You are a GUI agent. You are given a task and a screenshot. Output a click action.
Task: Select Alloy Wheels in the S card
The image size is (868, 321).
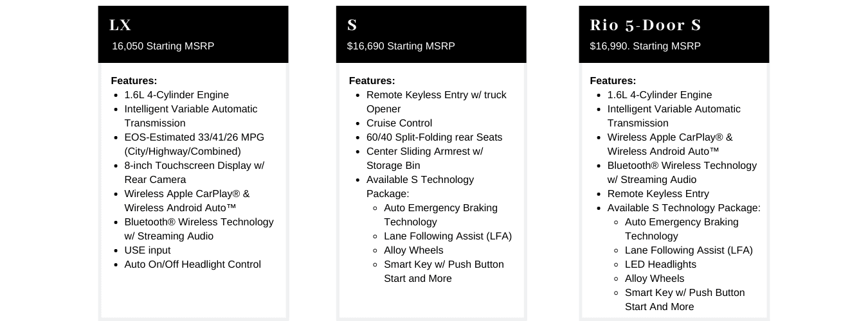(413, 250)
